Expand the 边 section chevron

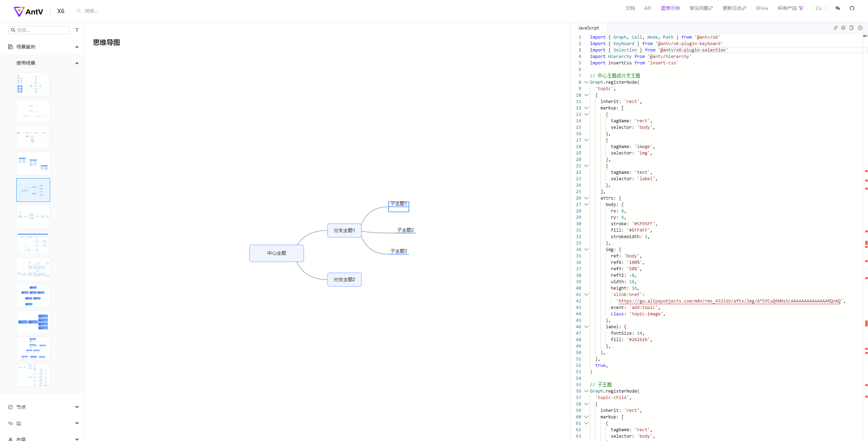[77, 423]
